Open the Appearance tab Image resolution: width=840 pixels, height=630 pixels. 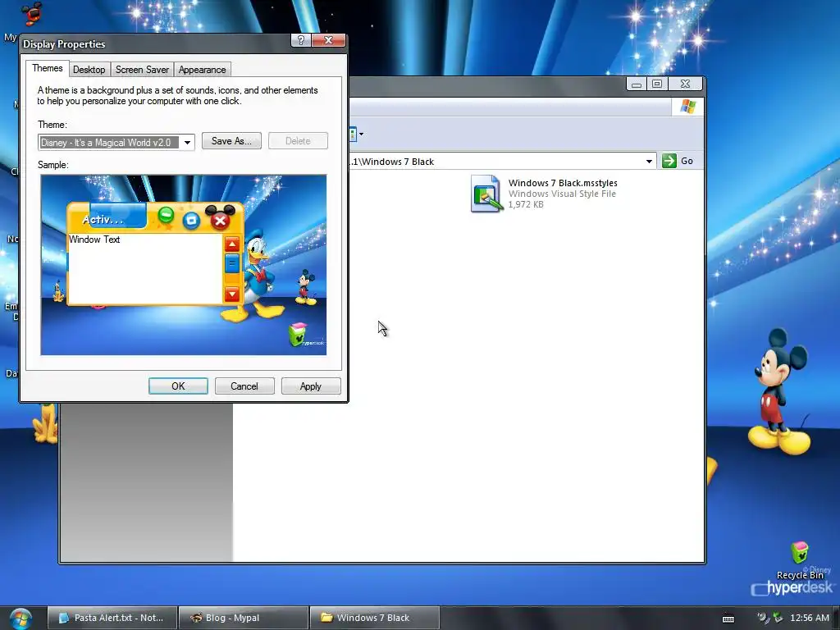click(202, 70)
